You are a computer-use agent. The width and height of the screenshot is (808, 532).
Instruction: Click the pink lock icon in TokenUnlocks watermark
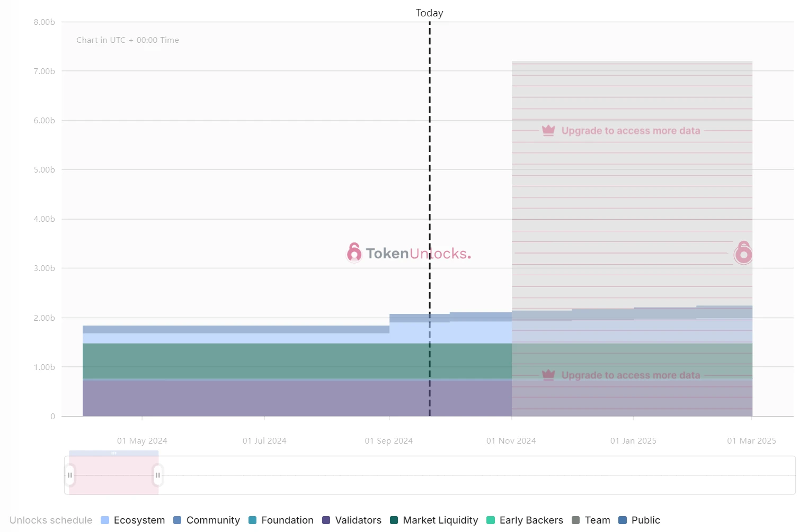pos(354,253)
